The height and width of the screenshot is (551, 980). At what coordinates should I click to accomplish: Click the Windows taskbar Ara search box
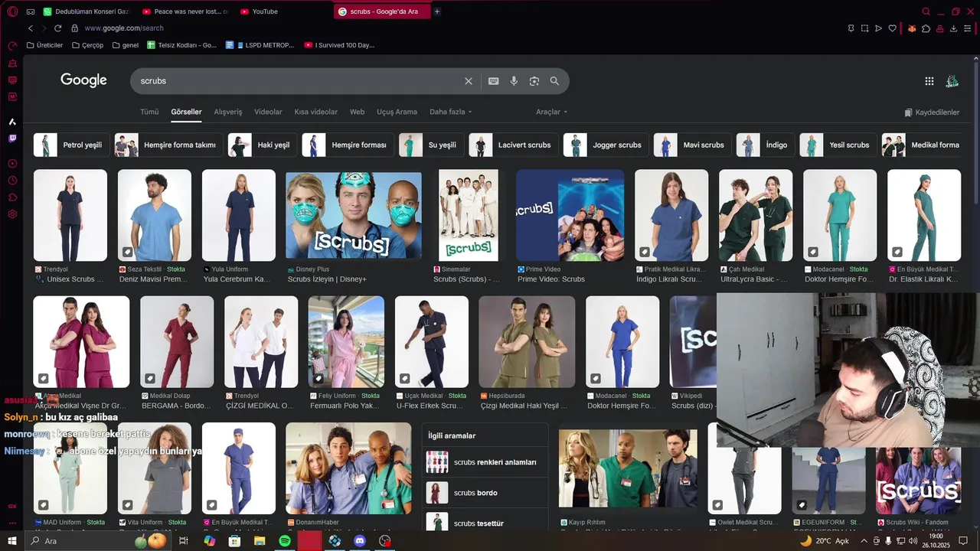98,541
